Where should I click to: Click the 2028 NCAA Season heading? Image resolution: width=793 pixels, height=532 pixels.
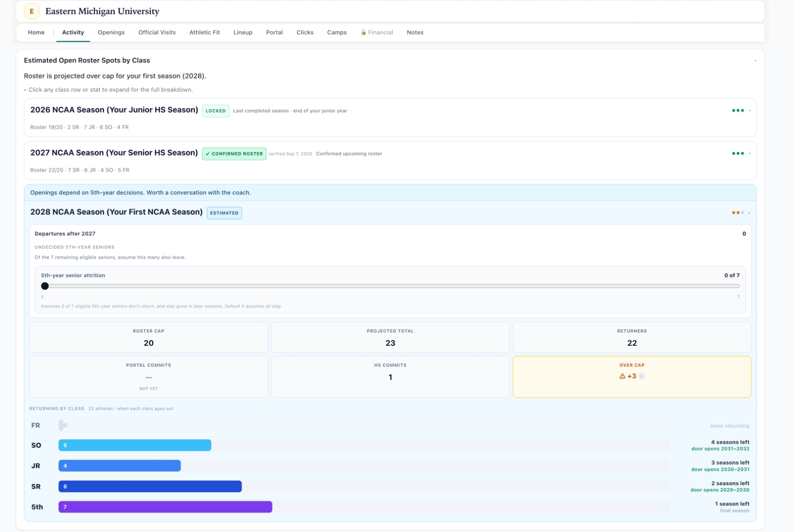coord(116,212)
